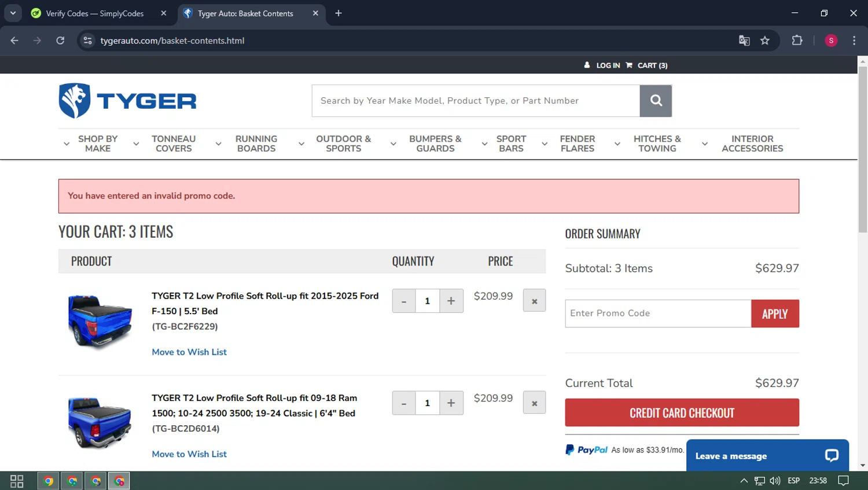Image resolution: width=868 pixels, height=490 pixels.
Task: Focus the Enter Promo Code field
Action: click(x=658, y=314)
